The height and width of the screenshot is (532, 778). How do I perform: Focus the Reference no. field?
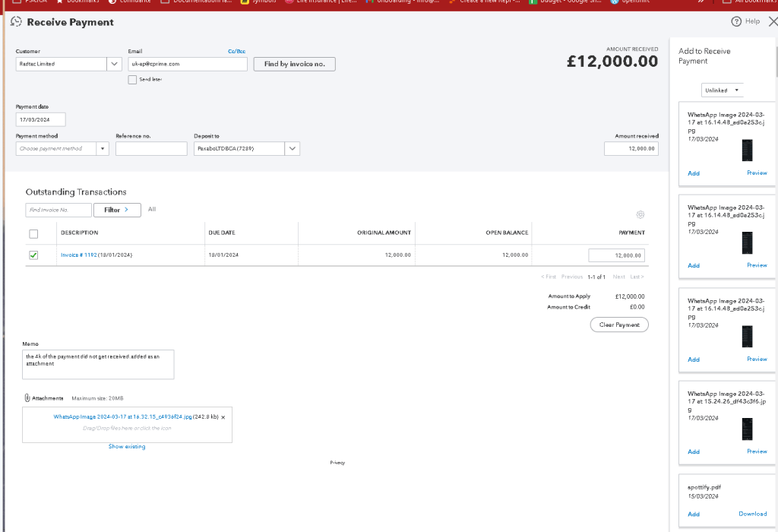pyautogui.click(x=151, y=148)
